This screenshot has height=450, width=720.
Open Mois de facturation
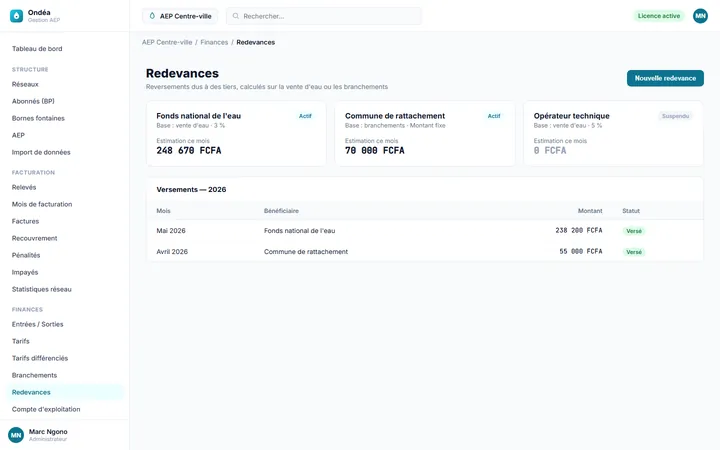point(42,204)
